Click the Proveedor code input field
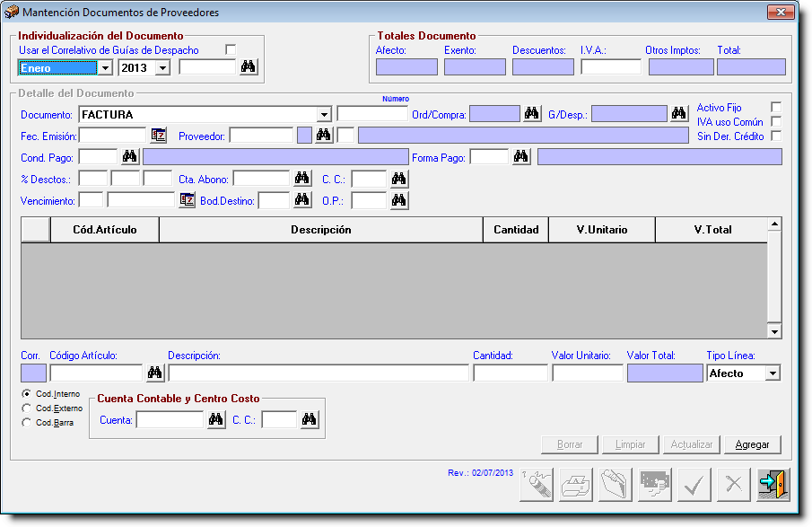 [x=261, y=136]
